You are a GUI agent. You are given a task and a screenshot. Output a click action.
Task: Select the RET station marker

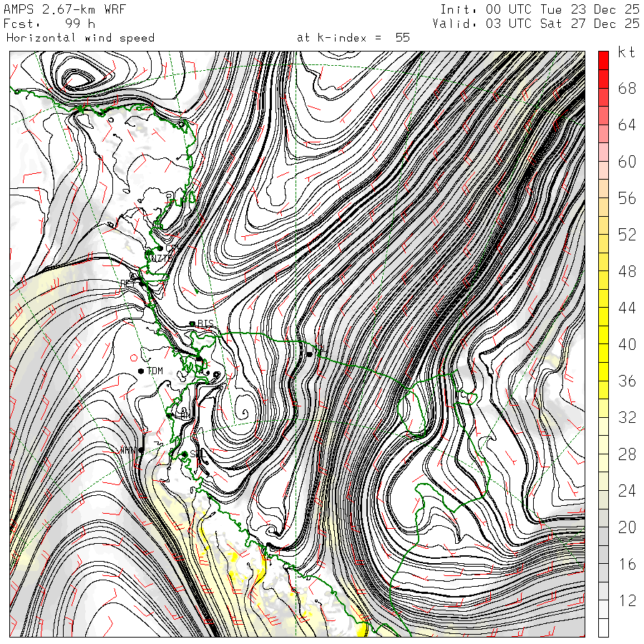pyautogui.click(x=141, y=283)
